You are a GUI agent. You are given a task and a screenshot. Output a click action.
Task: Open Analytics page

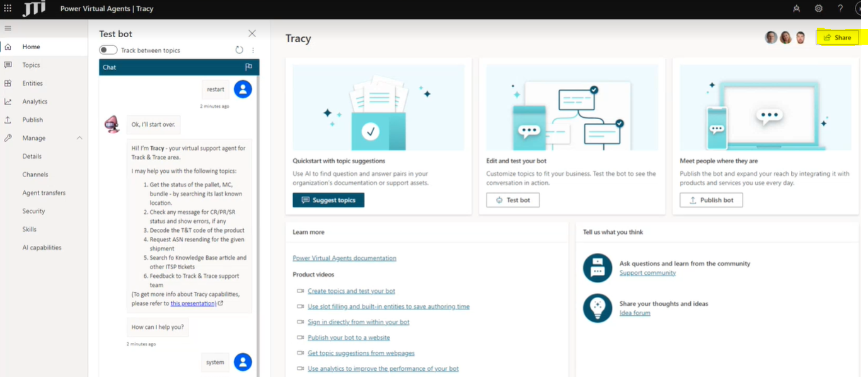coord(35,101)
